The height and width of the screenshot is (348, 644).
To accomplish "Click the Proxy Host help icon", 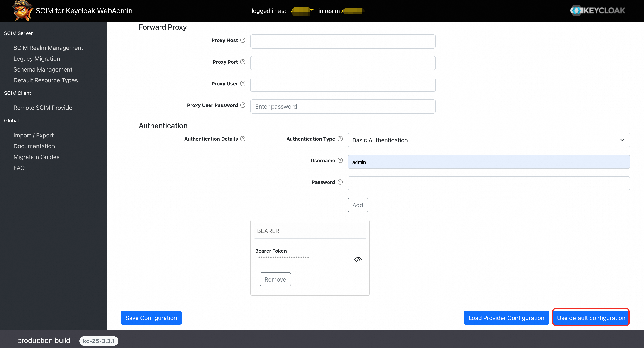I will (243, 40).
